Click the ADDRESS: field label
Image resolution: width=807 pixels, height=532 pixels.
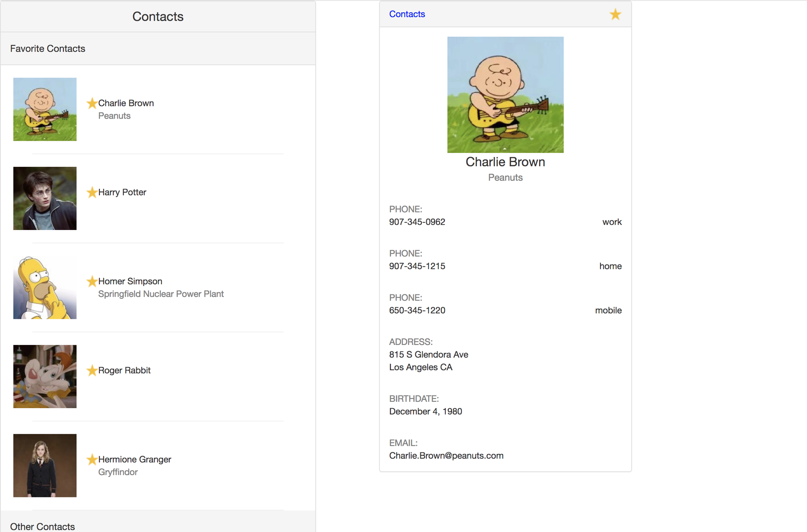point(411,342)
